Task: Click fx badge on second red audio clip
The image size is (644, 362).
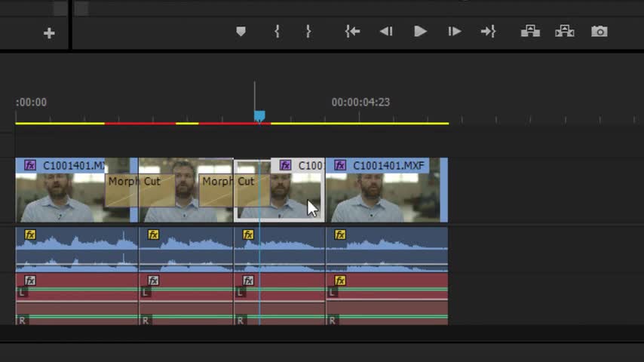Action: click(x=153, y=281)
